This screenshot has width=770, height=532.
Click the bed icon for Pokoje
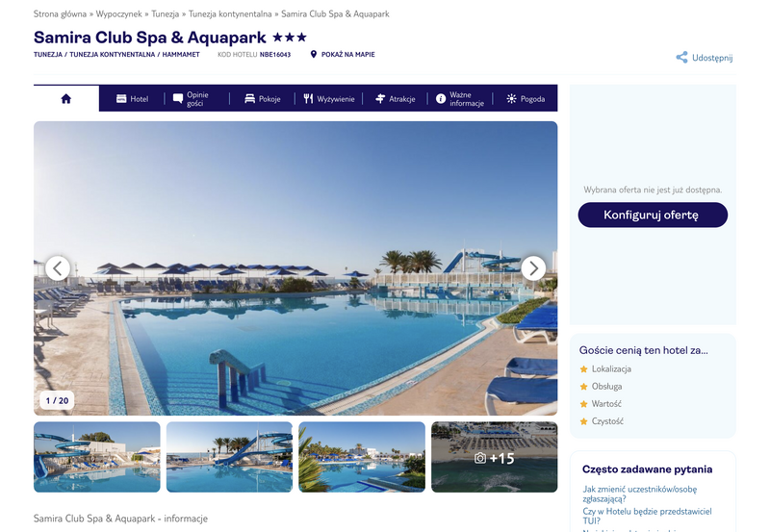[250, 99]
